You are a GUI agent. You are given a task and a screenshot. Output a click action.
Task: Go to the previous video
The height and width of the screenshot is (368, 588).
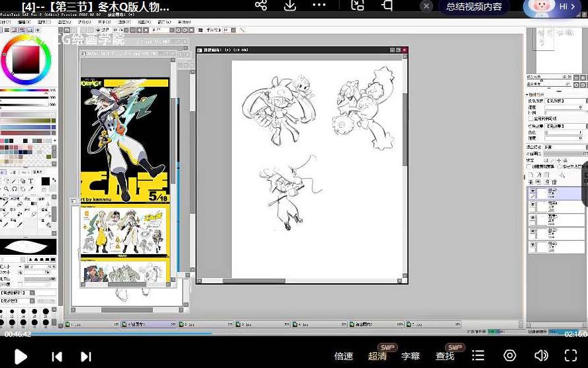[x=57, y=356]
